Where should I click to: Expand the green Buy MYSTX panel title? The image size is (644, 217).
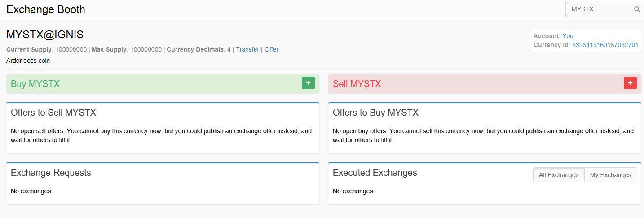pos(35,84)
